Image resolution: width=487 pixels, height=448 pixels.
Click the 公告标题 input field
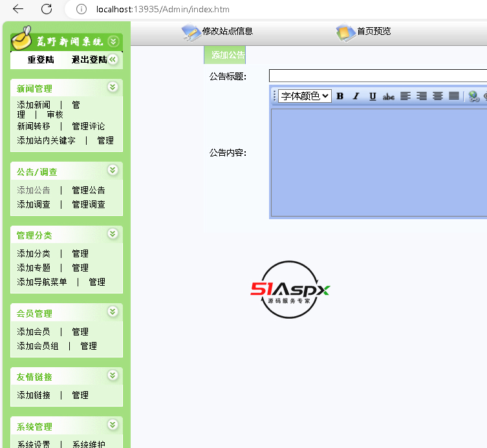[x=378, y=76]
